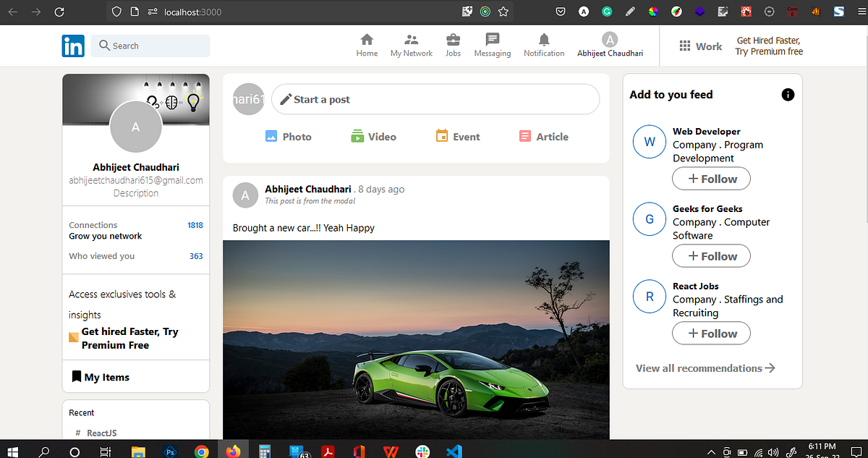
Task: Open the My Network icon
Action: (x=411, y=40)
